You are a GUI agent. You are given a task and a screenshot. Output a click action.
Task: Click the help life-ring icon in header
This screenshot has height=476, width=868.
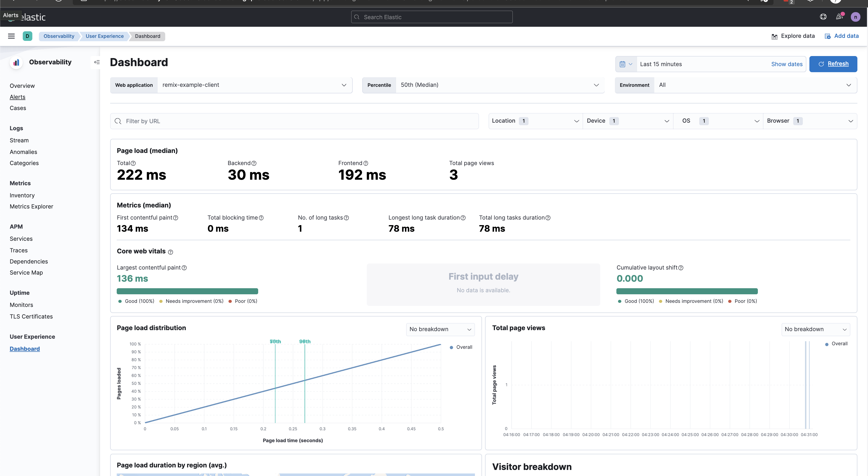(x=823, y=16)
